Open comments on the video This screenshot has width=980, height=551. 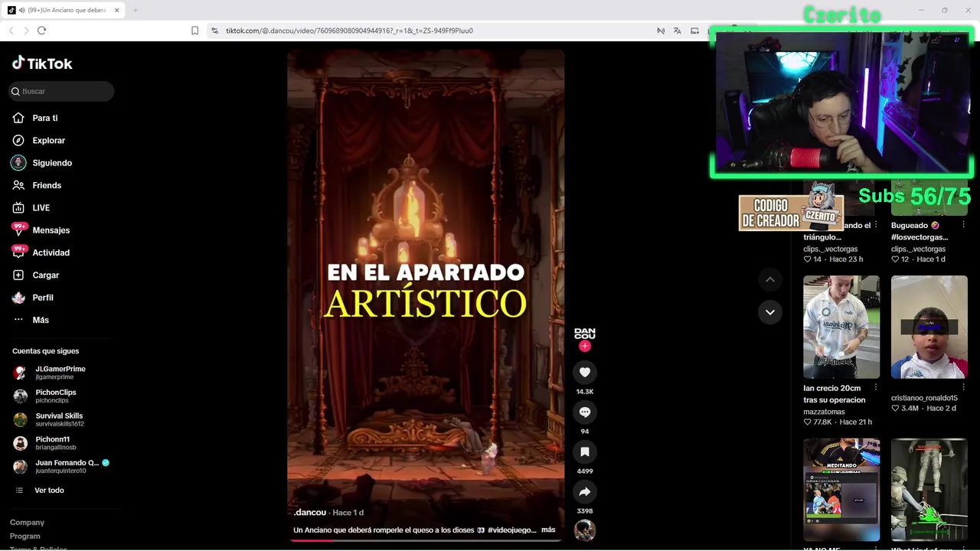pyautogui.click(x=585, y=412)
